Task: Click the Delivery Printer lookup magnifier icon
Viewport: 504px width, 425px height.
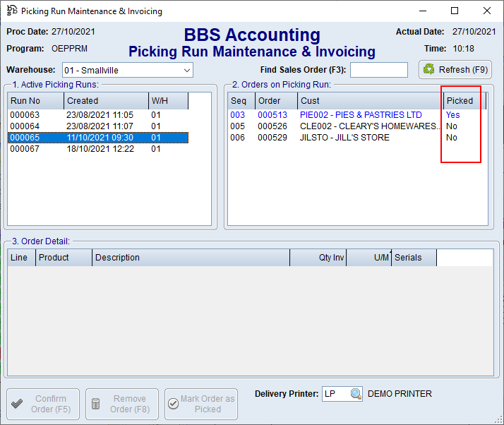Action: point(356,394)
